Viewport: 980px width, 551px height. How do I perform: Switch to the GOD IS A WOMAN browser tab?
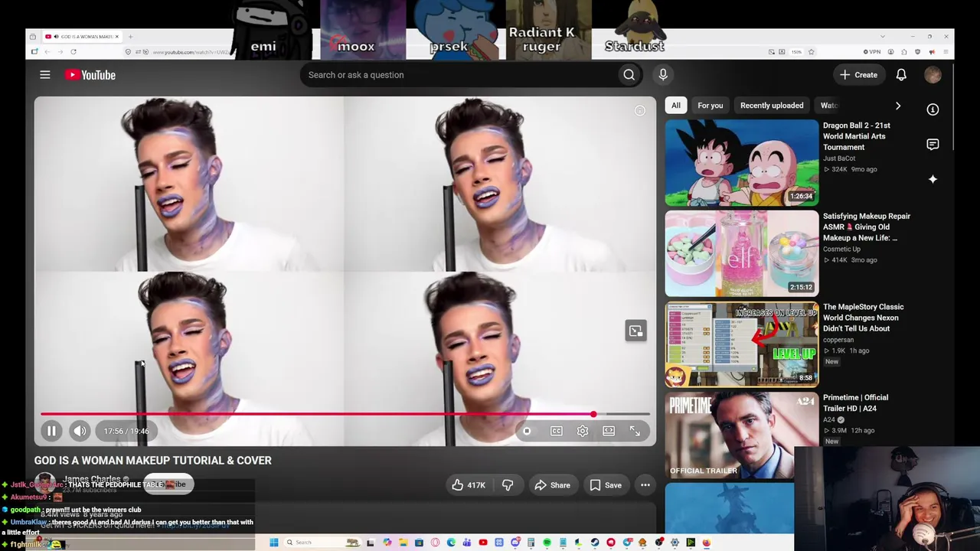click(82, 37)
